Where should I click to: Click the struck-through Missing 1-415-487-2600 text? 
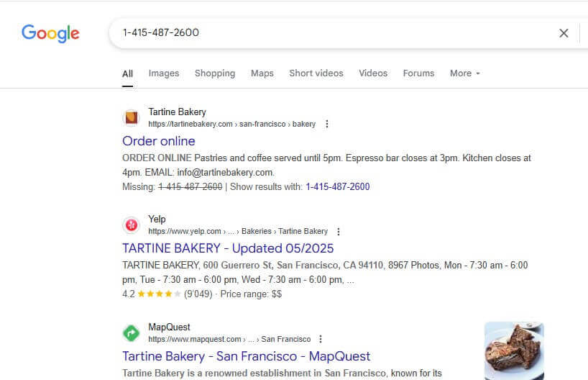coord(190,186)
